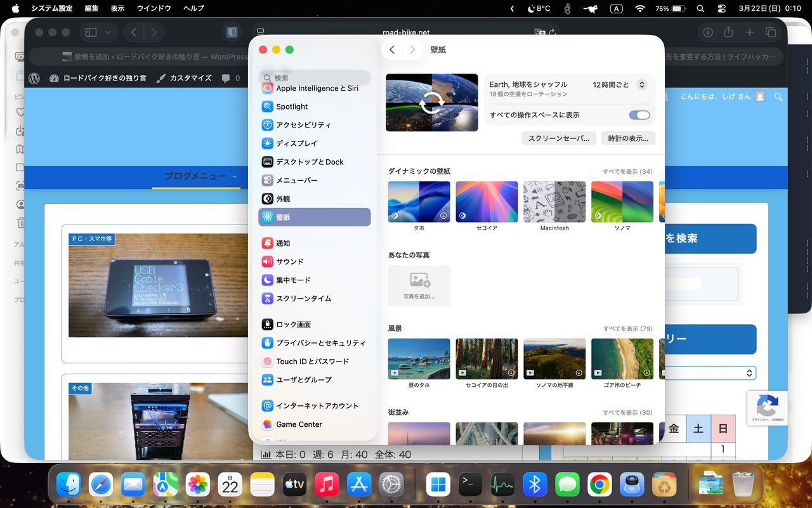
Task: Toggle すべての操作スペースに表示 switch
Action: 639,115
